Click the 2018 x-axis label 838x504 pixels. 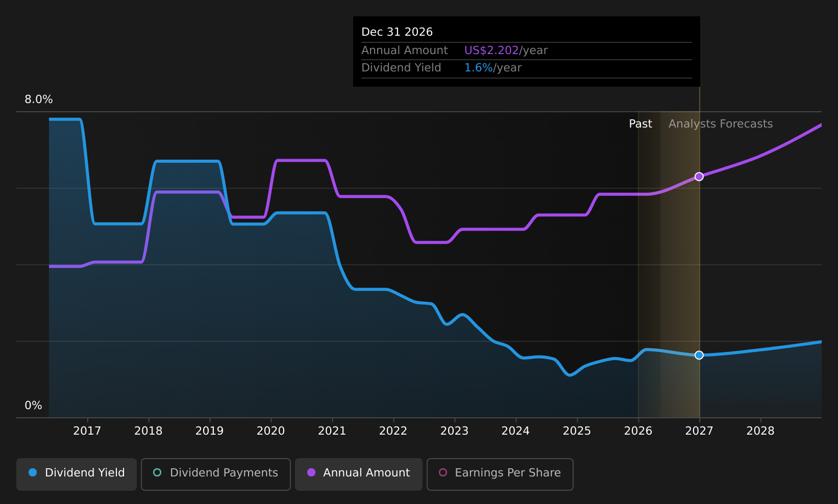click(x=149, y=431)
